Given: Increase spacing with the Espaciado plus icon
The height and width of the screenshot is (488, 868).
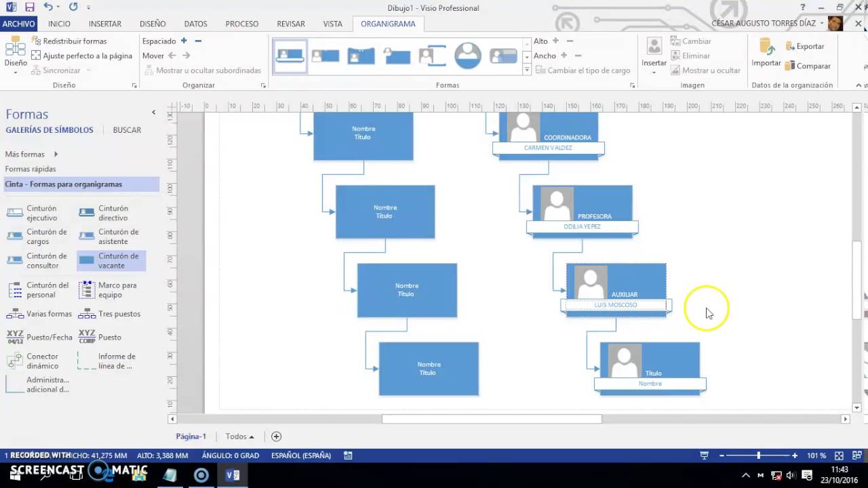Looking at the screenshot, I should (184, 41).
